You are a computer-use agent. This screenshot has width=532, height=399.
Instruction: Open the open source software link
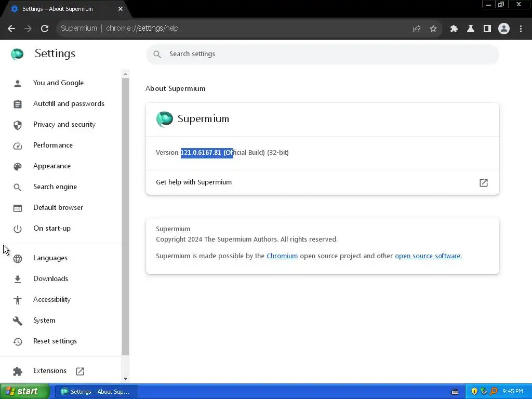tap(428, 256)
